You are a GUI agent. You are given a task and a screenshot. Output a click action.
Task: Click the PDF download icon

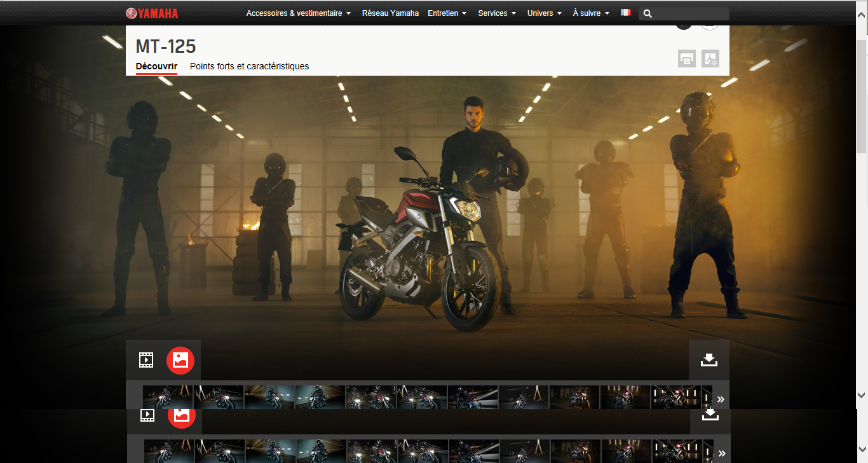[710, 59]
